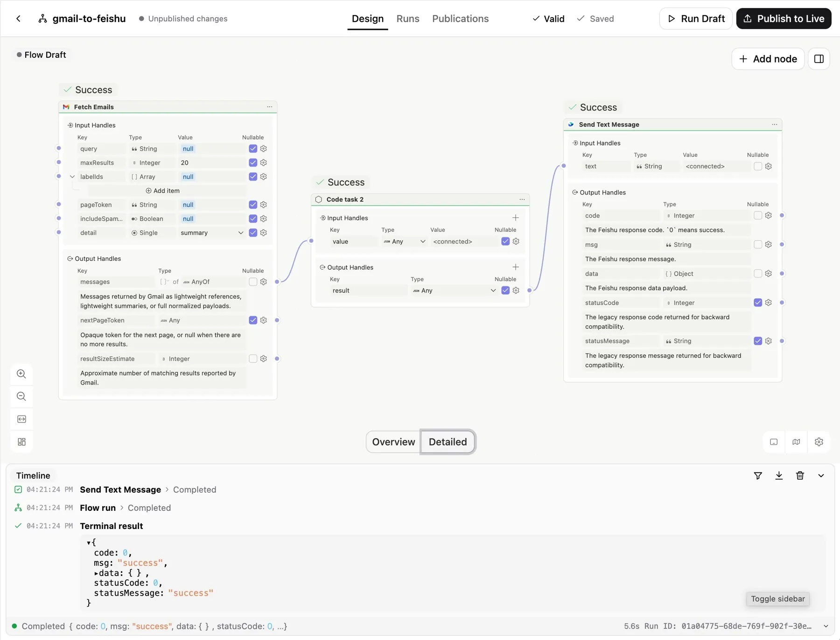Open settings gear for maxResults row
The width and height of the screenshot is (840, 640).
[264, 163]
